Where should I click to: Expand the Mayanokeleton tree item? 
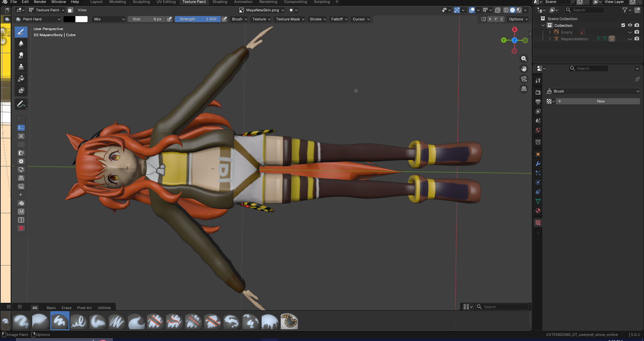(x=550, y=39)
